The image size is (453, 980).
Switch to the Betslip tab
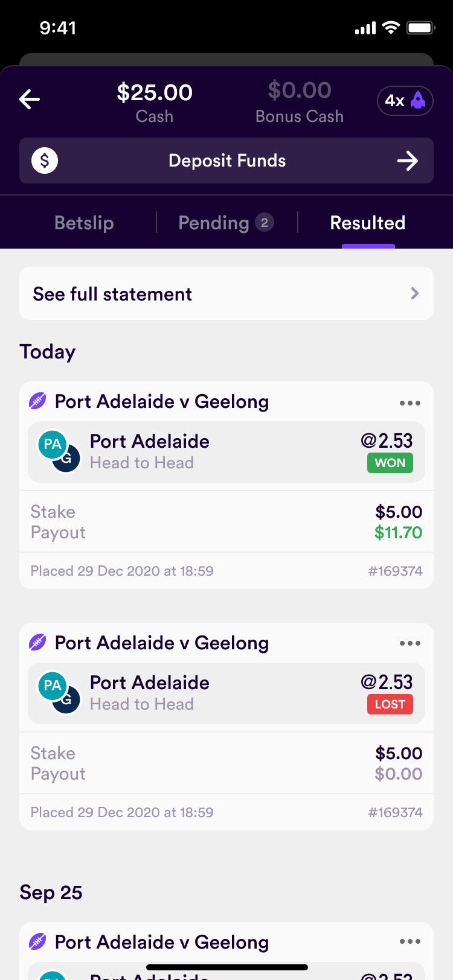[x=84, y=223]
